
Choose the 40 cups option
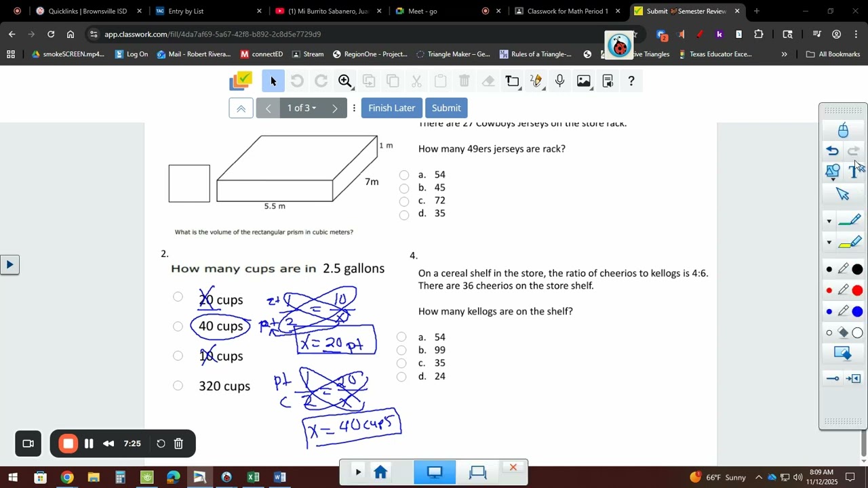coord(178,326)
